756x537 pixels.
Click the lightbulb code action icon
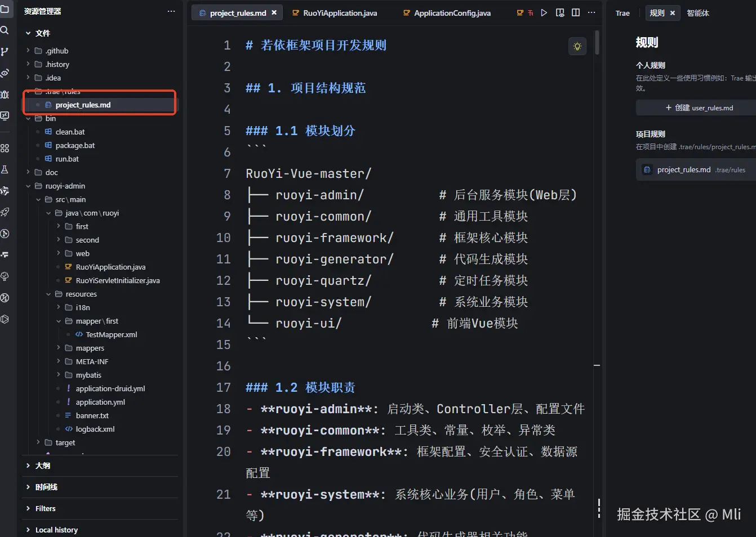point(577,46)
